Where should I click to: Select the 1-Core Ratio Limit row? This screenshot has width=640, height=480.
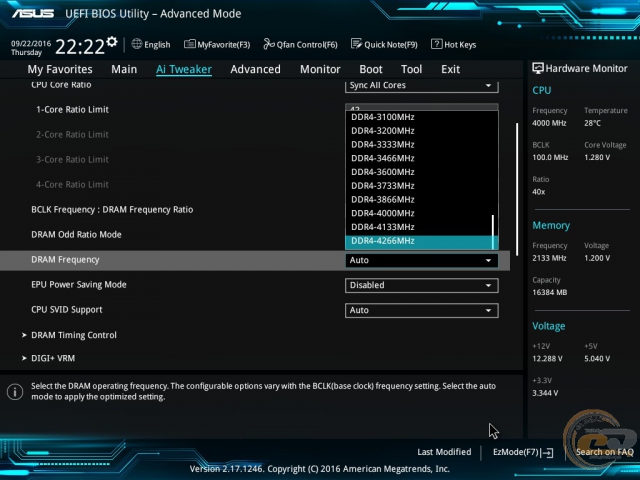tap(73, 110)
